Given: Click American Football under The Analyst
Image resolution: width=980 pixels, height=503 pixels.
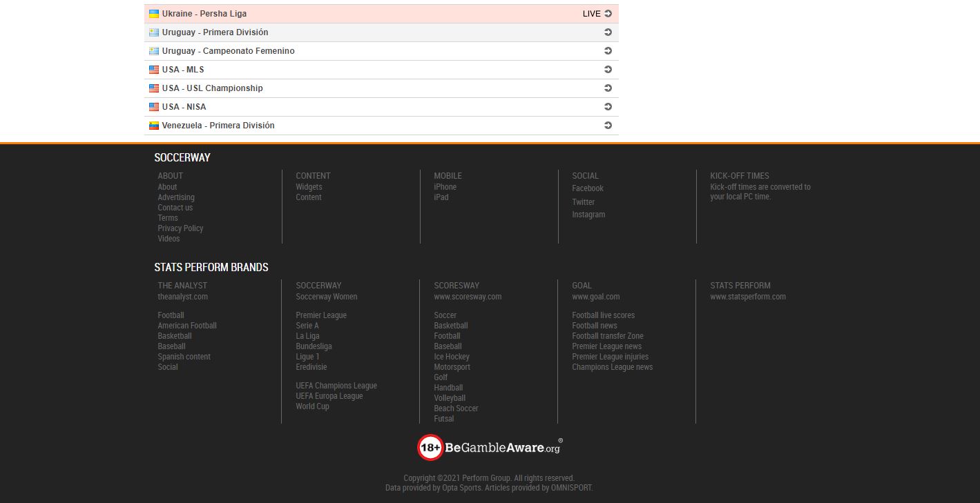Looking at the screenshot, I should click(x=187, y=326).
